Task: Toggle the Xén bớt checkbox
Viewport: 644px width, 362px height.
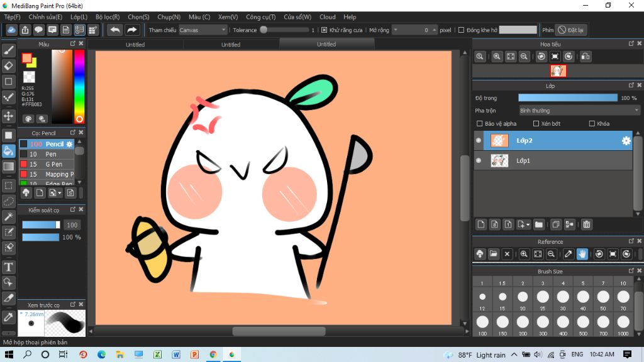Action: click(536, 124)
